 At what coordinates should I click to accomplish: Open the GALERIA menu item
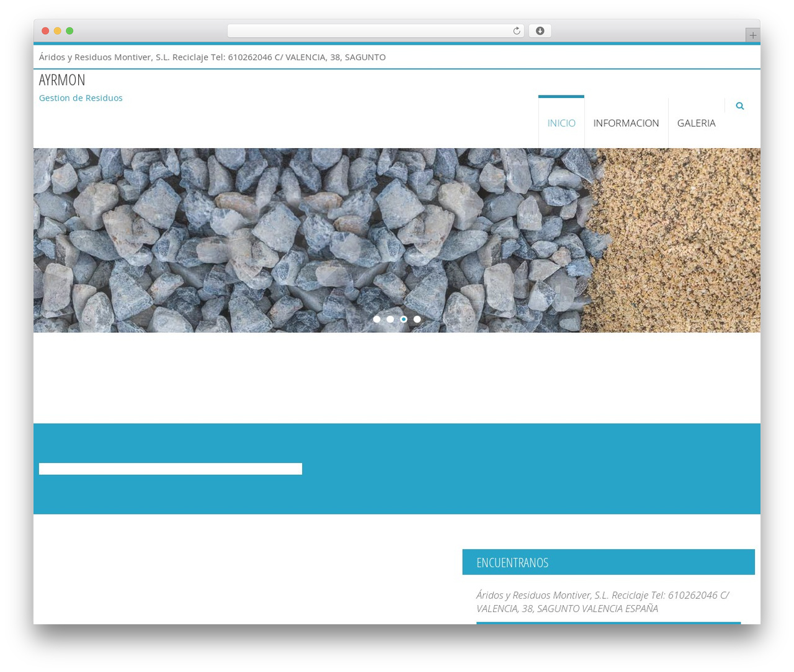(696, 123)
